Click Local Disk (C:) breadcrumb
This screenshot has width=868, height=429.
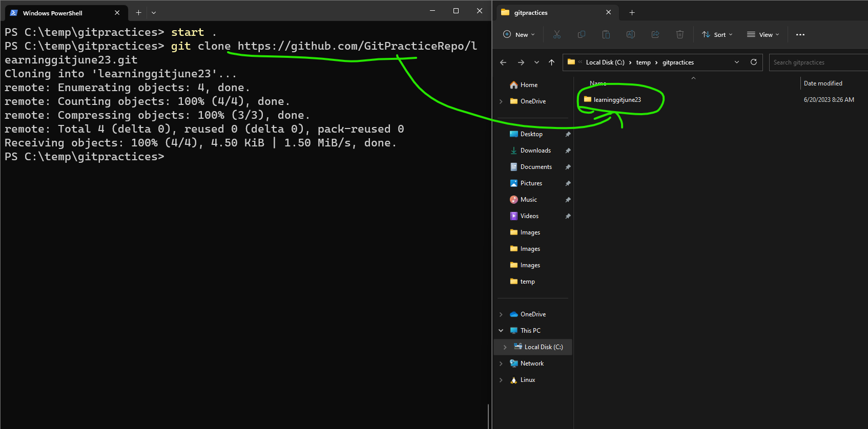605,62
